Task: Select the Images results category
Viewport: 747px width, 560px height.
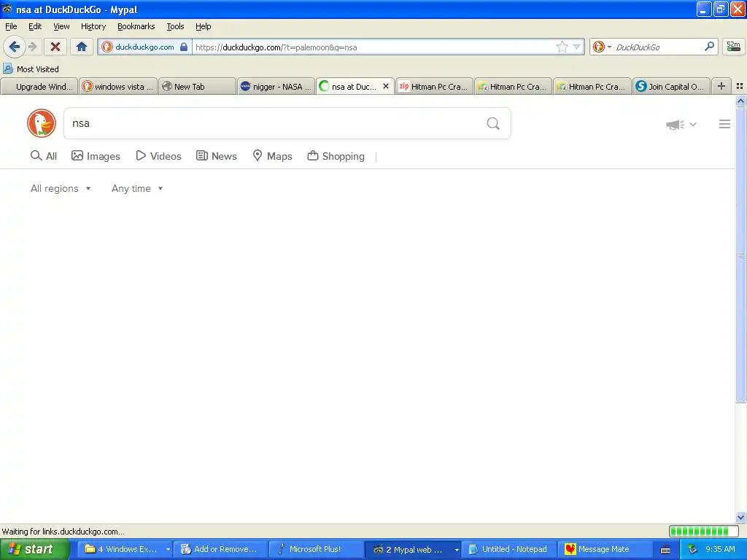Action: (96, 156)
